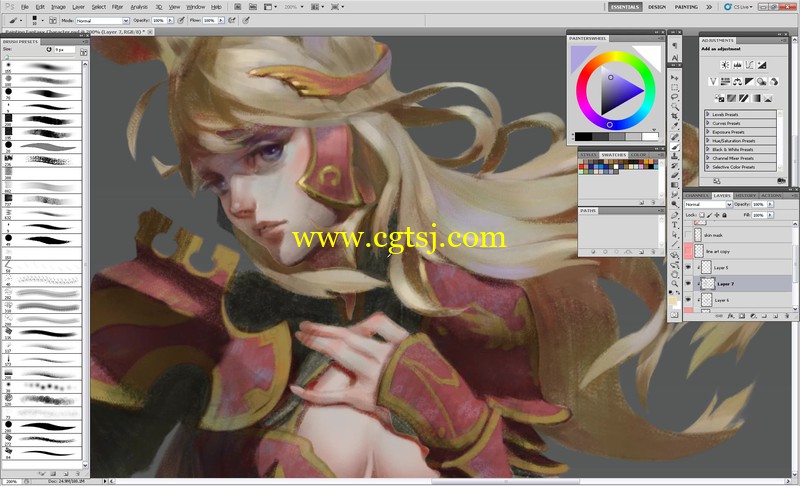Switch to the Design workspace

click(657, 7)
